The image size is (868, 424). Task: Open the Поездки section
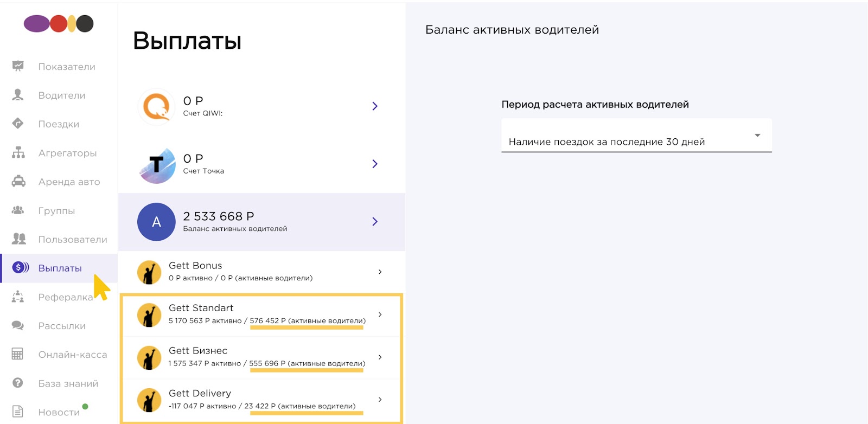[x=59, y=124]
